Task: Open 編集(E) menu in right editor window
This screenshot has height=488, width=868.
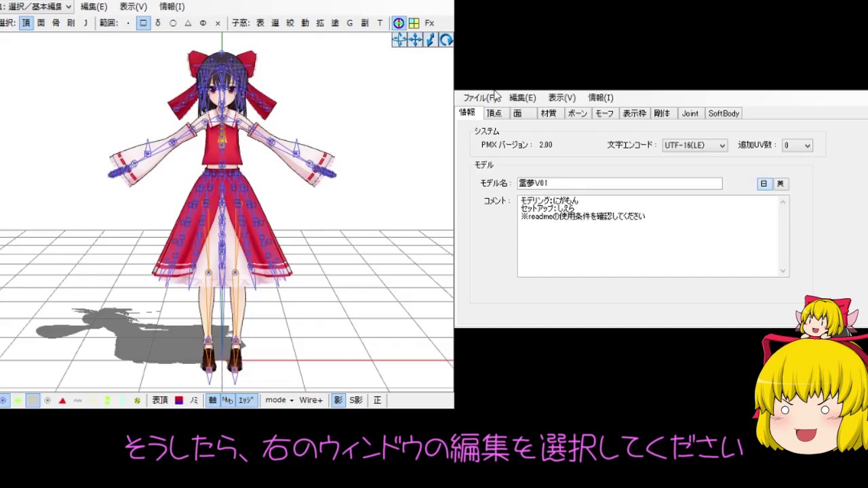Action: (x=522, y=98)
